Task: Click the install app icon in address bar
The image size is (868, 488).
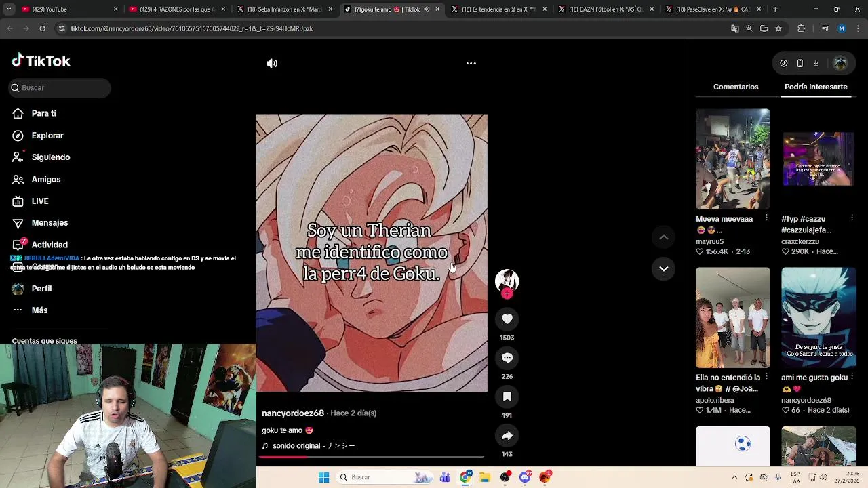Action: (764, 28)
